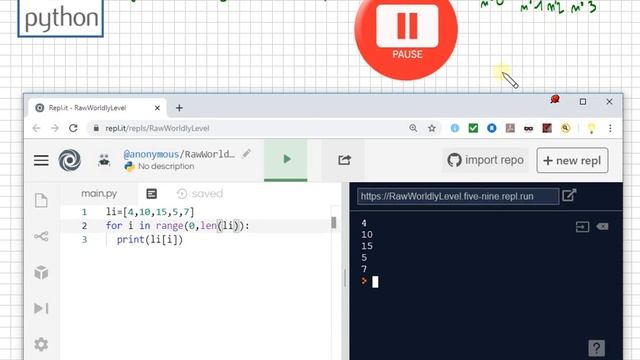Click the python logo box
640x360 pixels.
pos(60,18)
